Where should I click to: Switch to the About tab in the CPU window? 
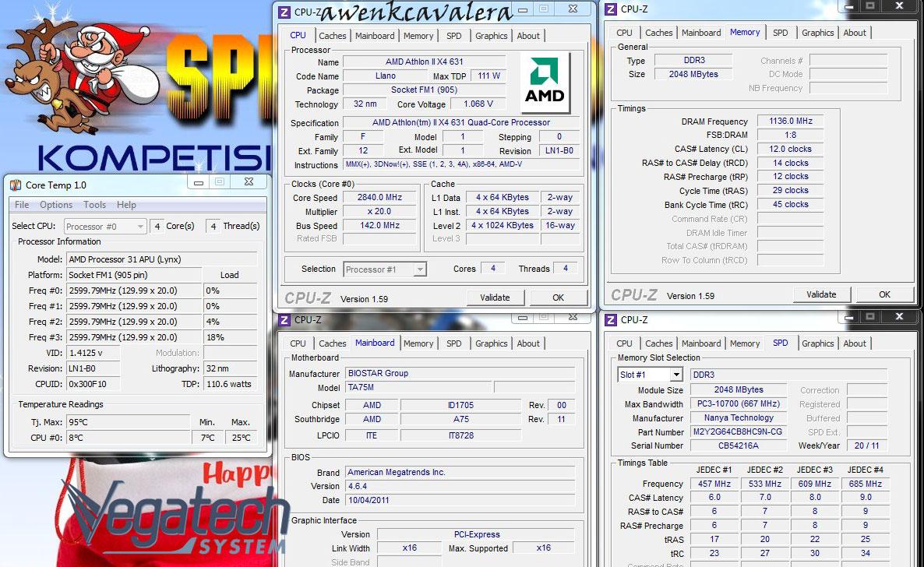[528, 36]
